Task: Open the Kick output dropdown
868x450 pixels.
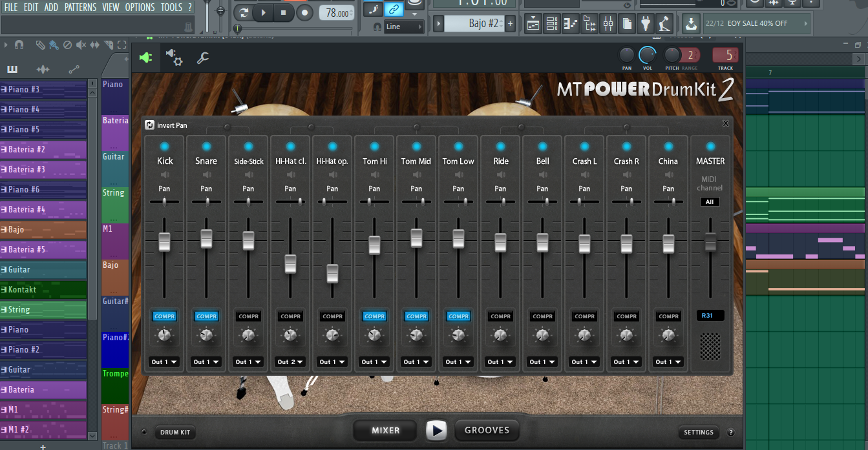Action: click(164, 362)
